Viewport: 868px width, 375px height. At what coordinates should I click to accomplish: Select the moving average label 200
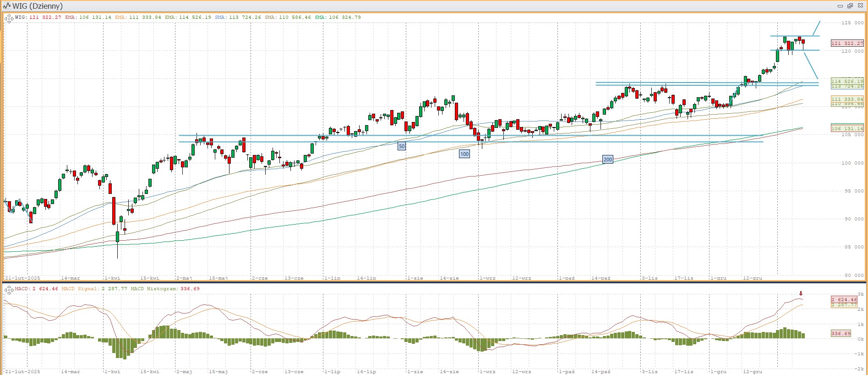607,160
